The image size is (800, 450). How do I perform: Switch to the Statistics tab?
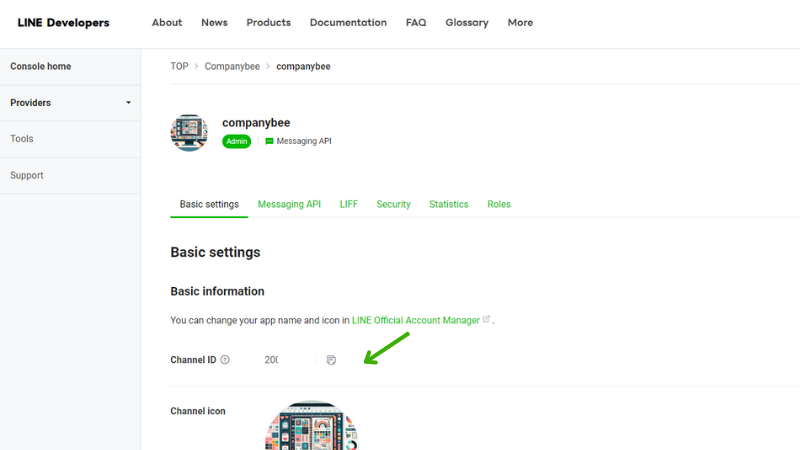[448, 204]
